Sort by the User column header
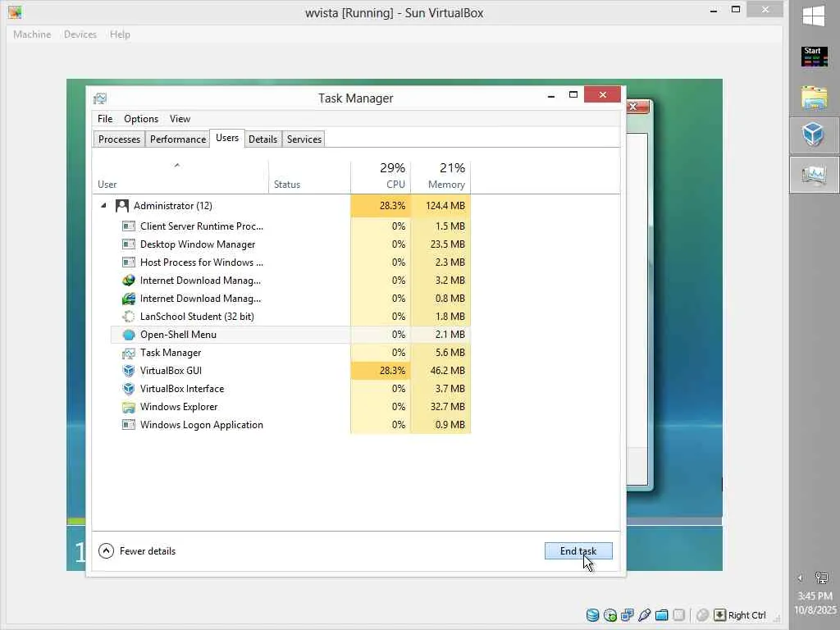Image resolution: width=840 pixels, height=630 pixels. tap(180, 177)
